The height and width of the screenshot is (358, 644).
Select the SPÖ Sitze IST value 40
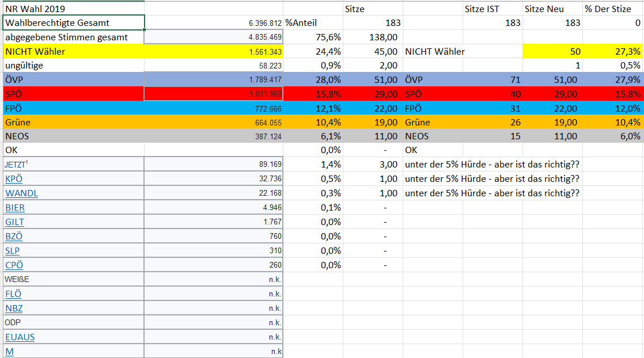493,94
